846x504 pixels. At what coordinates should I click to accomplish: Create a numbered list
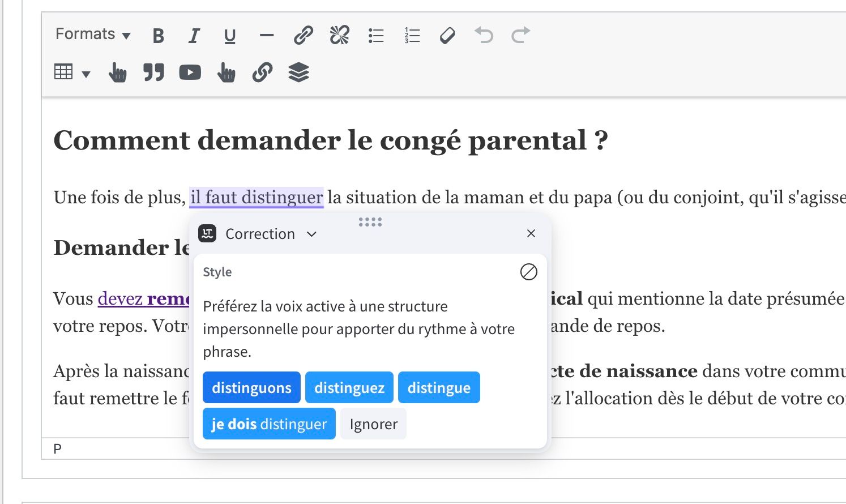[x=412, y=35]
